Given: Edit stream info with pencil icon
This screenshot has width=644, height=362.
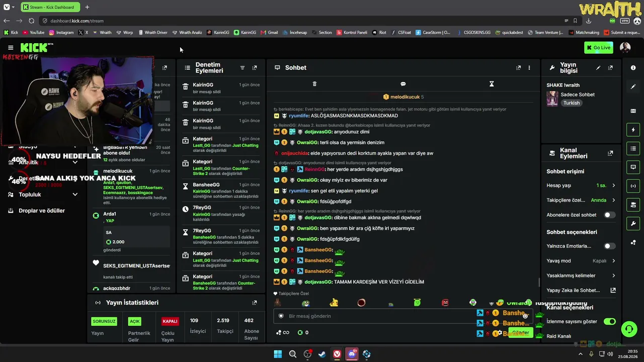Looking at the screenshot, I should pos(598,68).
